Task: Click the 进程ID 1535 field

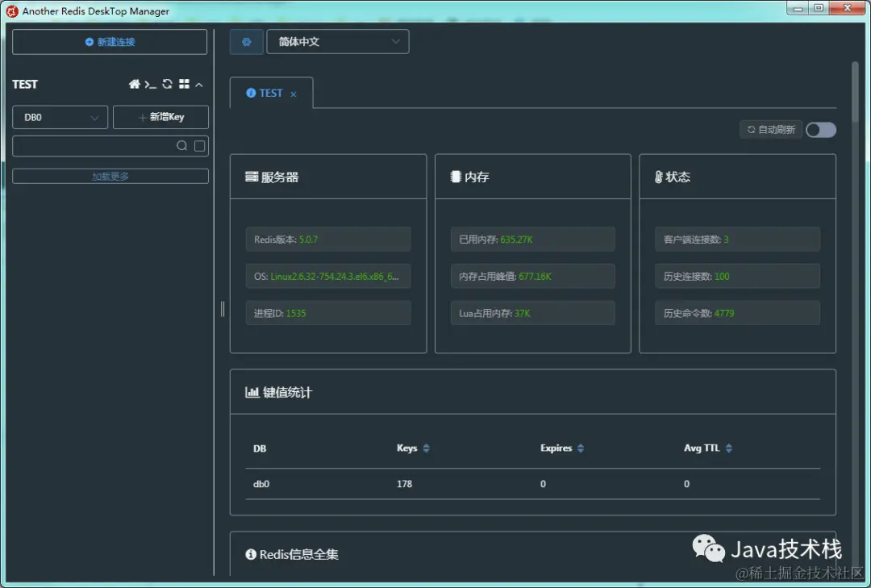Action: tap(327, 313)
